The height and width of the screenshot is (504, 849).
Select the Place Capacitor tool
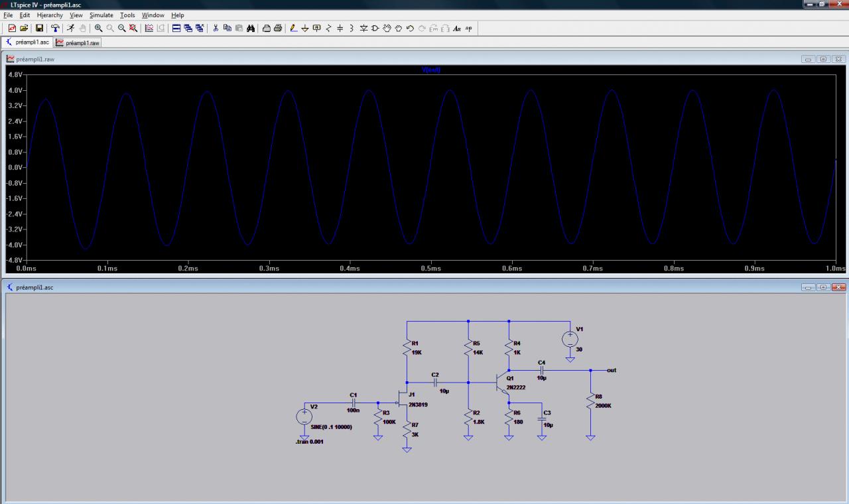point(340,28)
